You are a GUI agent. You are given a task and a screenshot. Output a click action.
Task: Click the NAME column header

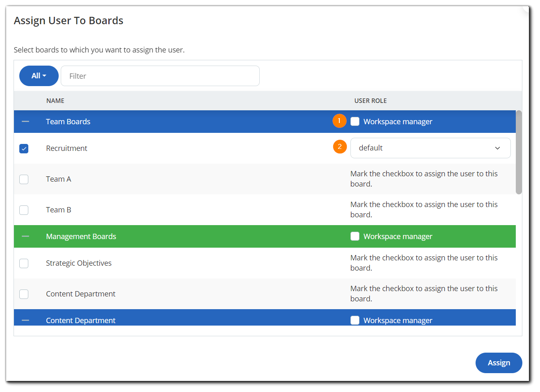click(55, 101)
